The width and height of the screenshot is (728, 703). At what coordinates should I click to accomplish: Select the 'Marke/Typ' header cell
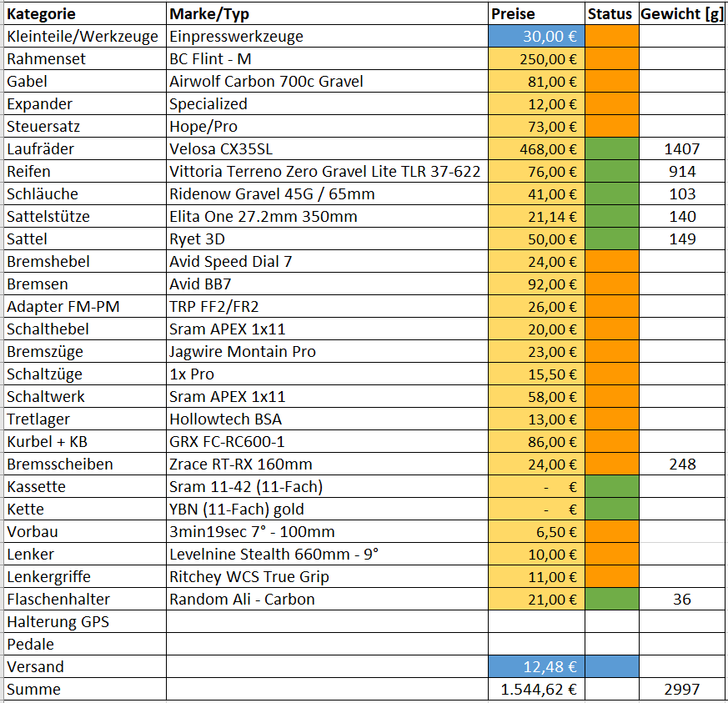[x=327, y=13]
